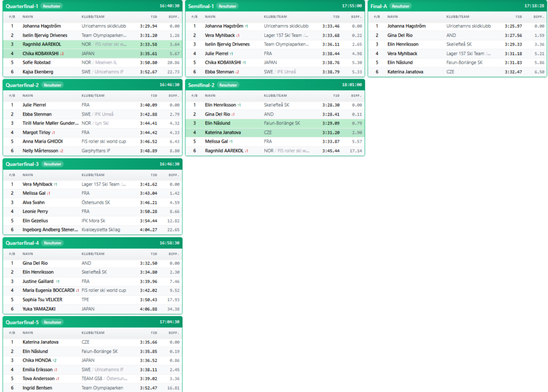Viewport: 548px width, 392px height.
Task: Select Elin Näslund in Semifinal-2
Action: click(275, 124)
